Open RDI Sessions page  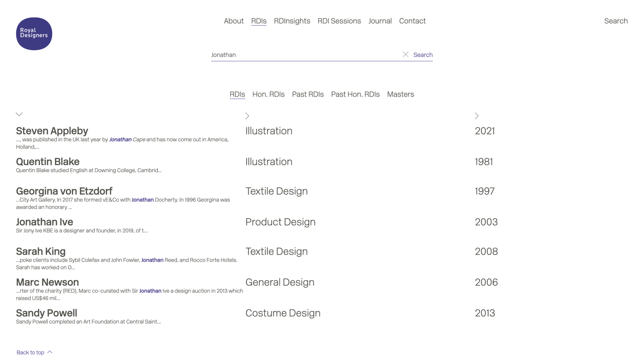pyautogui.click(x=339, y=21)
